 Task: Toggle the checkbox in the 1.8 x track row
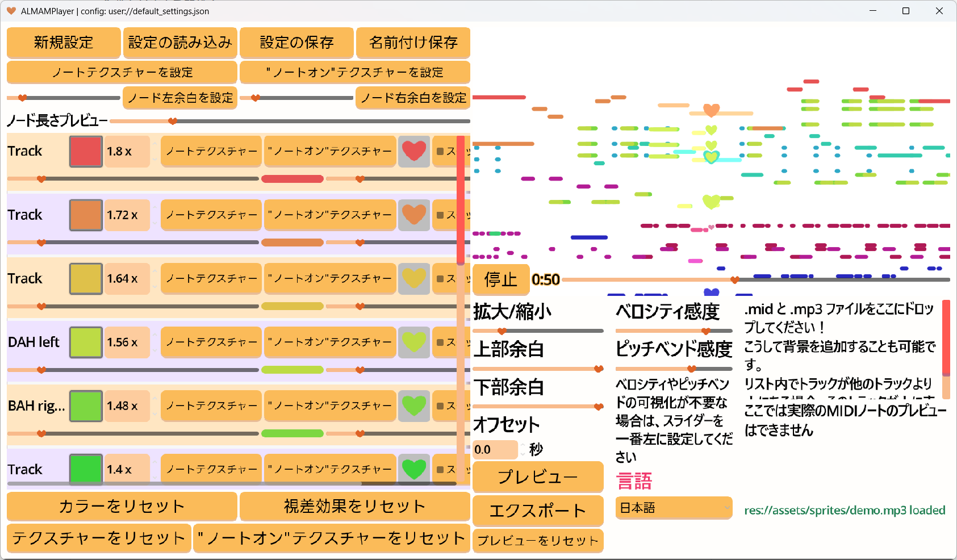440,152
